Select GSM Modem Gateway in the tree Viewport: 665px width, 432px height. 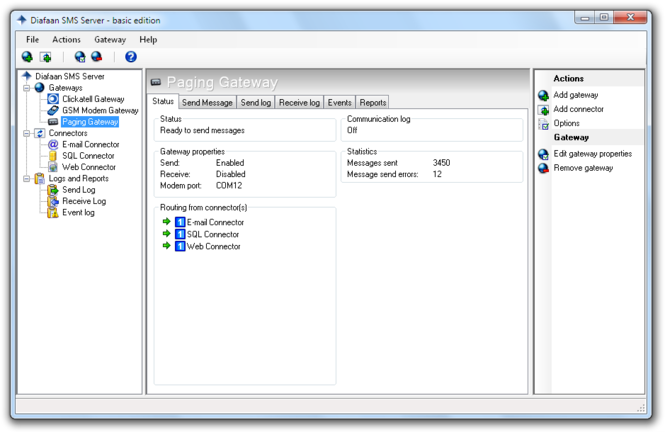[x=100, y=110]
